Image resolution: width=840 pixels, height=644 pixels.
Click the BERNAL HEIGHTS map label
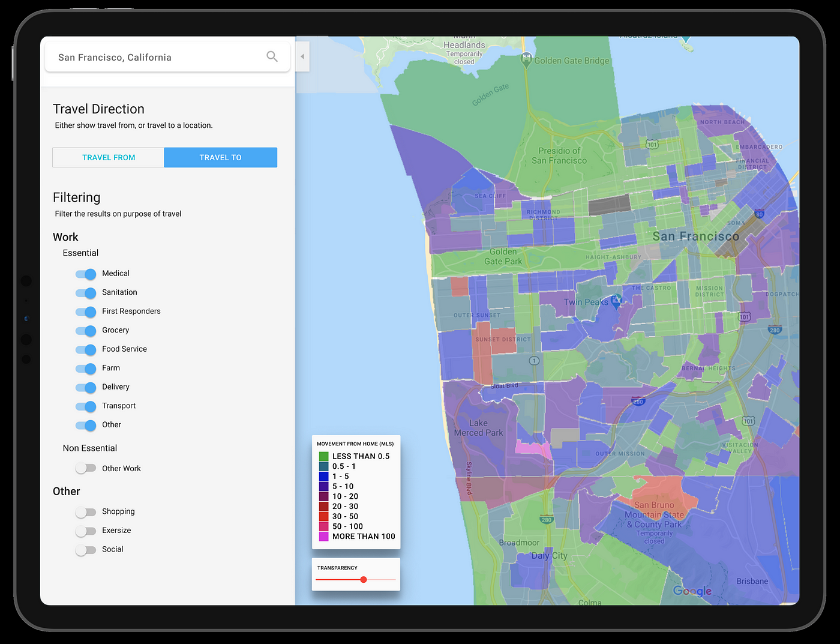708,368
